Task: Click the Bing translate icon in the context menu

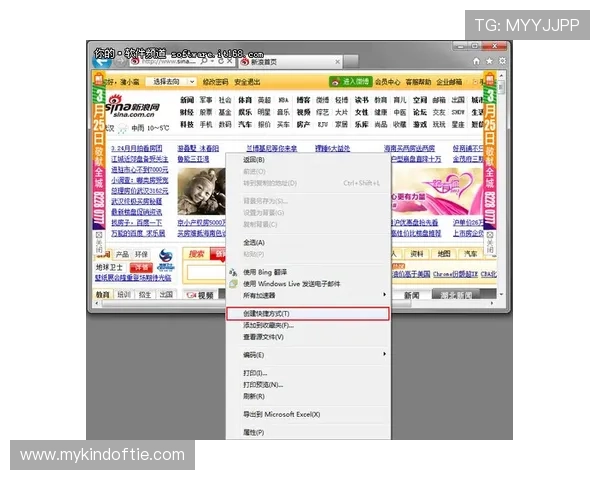Action: [x=233, y=273]
